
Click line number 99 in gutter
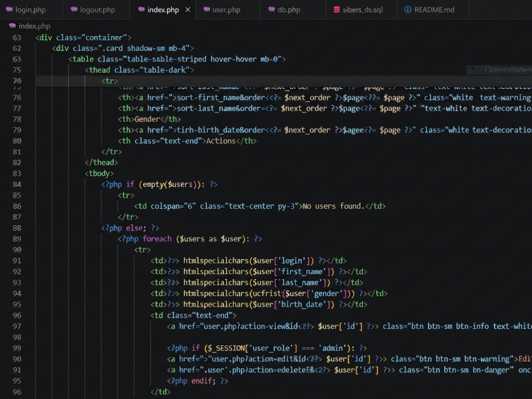point(17,348)
